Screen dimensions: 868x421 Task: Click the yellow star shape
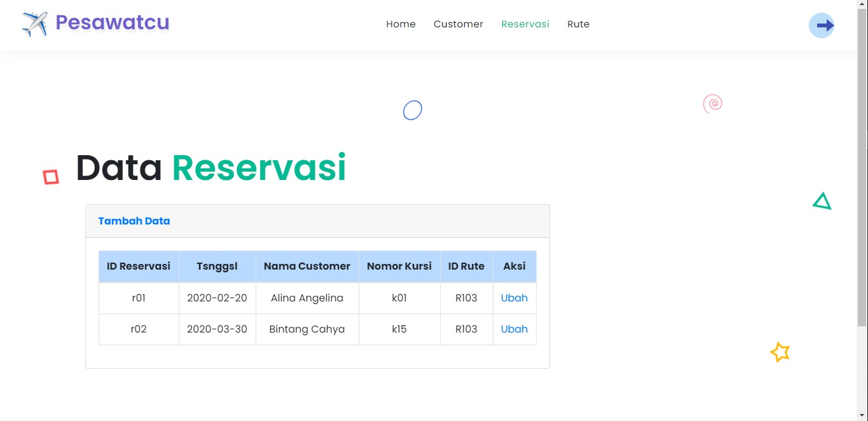[780, 352]
